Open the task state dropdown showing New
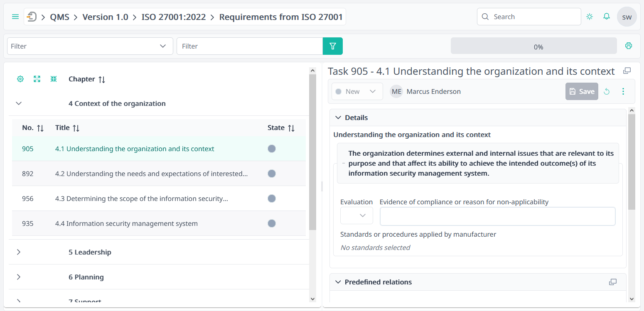644x311 pixels. coord(356,91)
